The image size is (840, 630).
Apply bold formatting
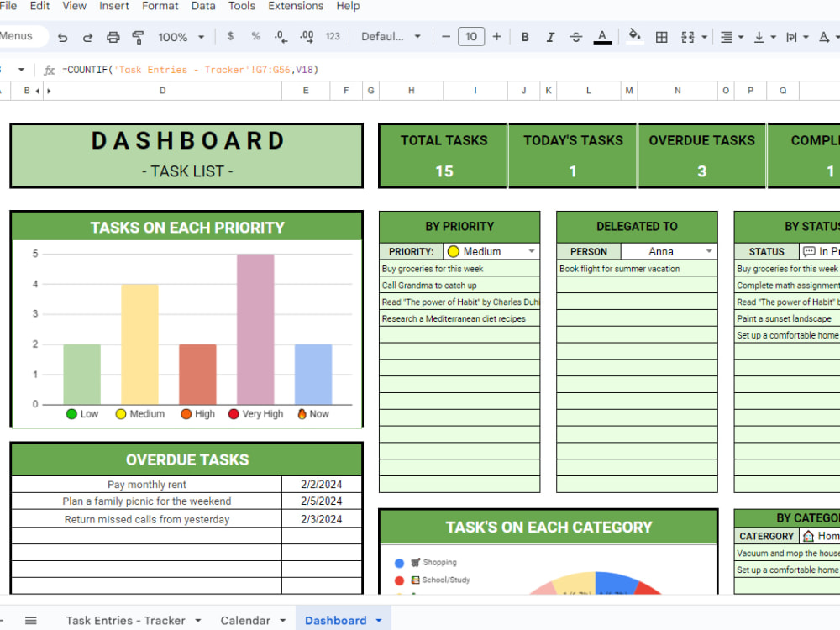523,37
